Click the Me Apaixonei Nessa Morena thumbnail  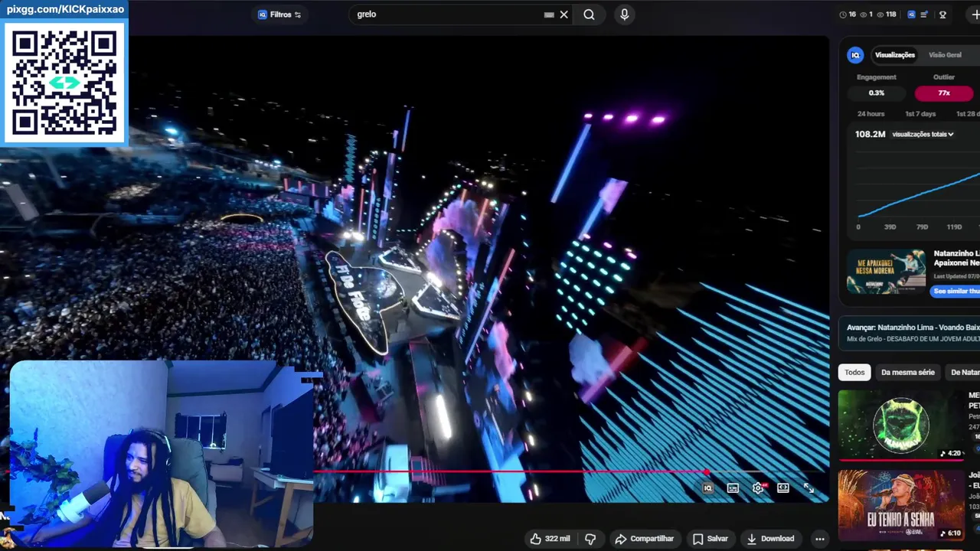point(887,271)
